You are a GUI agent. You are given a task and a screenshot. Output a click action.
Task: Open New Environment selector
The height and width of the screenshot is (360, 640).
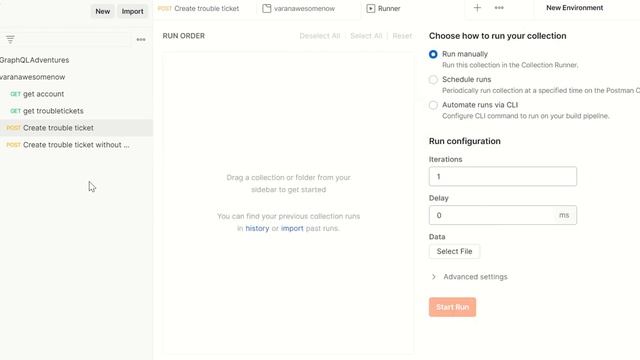[574, 8]
